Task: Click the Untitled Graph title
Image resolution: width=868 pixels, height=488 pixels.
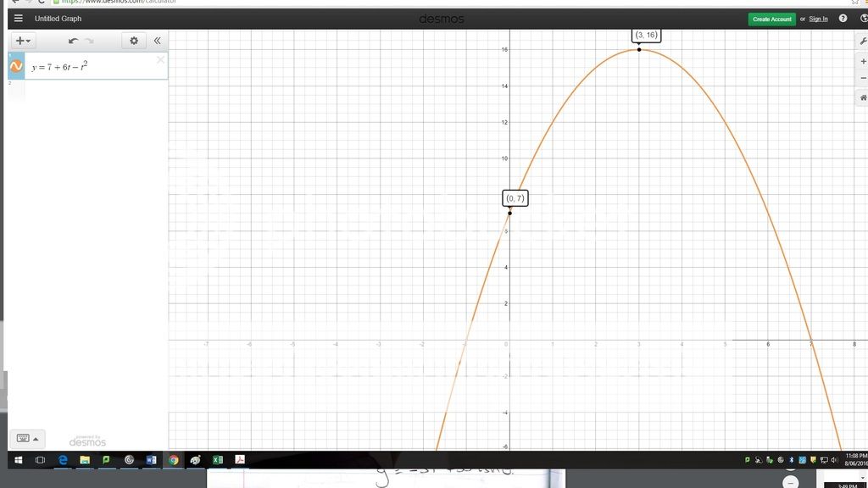Action: [x=58, y=19]
